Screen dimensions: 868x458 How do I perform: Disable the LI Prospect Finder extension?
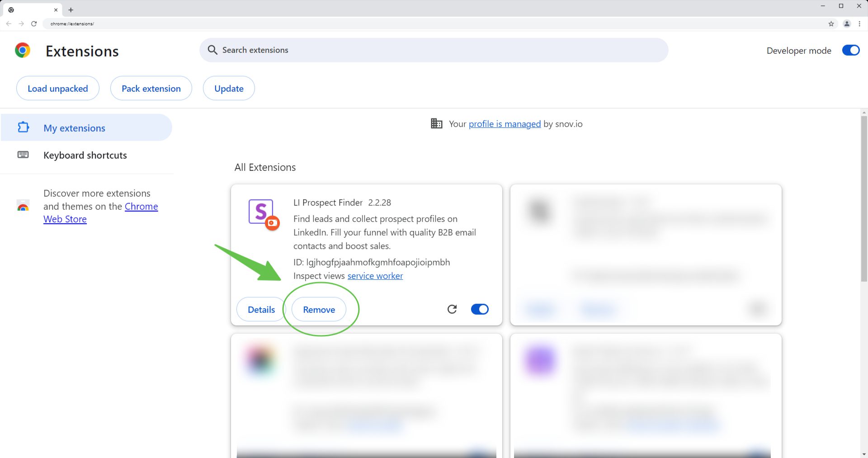pyautogui.click(x=479, y=309)
